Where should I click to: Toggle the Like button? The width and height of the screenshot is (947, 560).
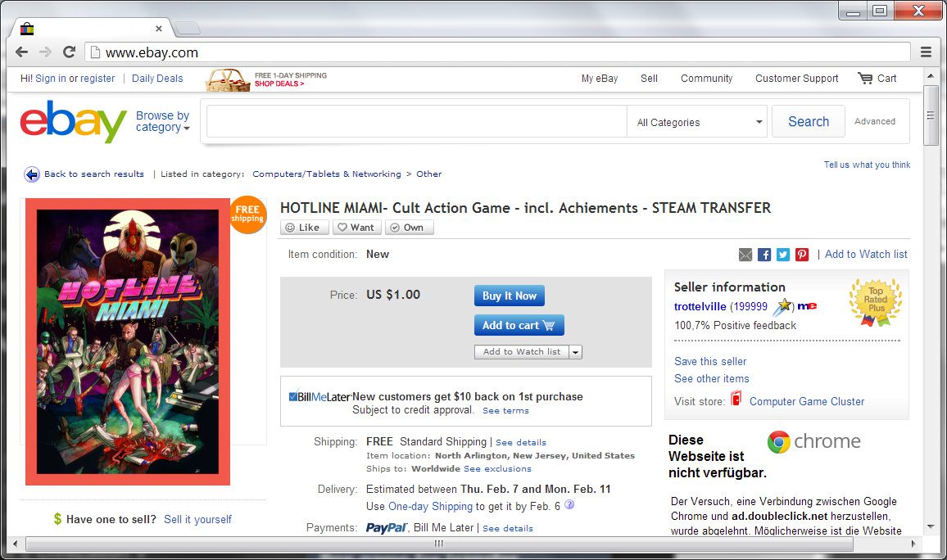[305, 228]
